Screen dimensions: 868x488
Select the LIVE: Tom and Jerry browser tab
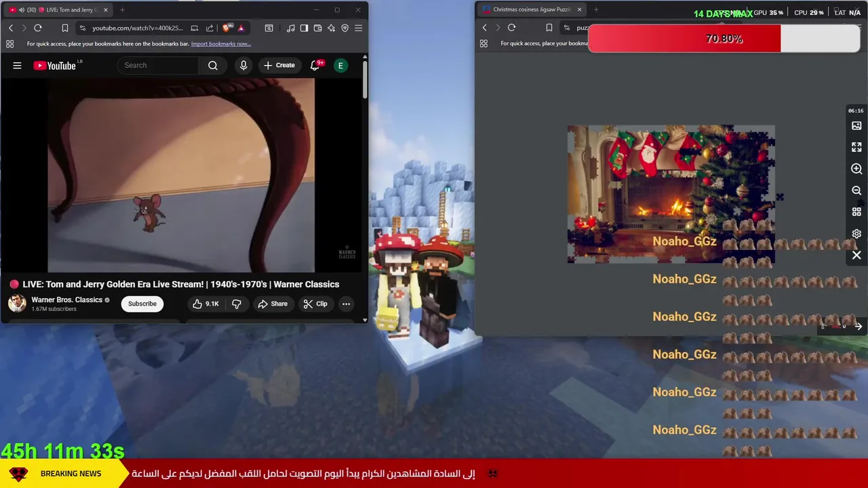(x=58, y=9)
